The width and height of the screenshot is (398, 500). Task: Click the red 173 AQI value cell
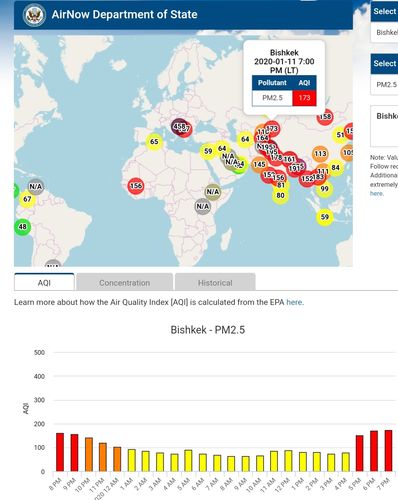[304, 98]
